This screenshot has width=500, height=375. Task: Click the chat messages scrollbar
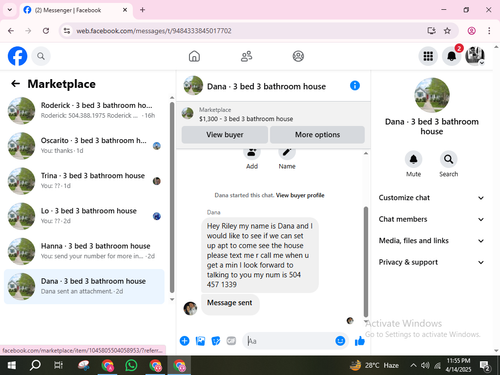pos(366,262)
